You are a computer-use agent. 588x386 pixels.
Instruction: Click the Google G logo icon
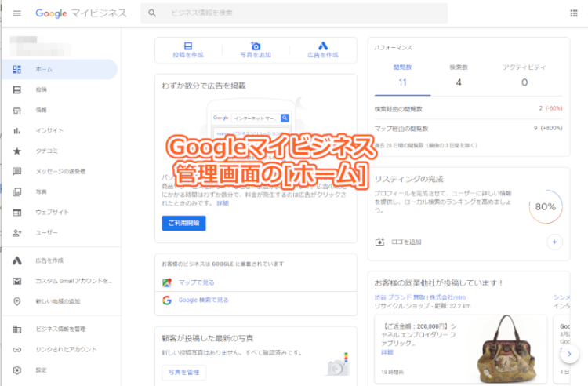(167, 300)
